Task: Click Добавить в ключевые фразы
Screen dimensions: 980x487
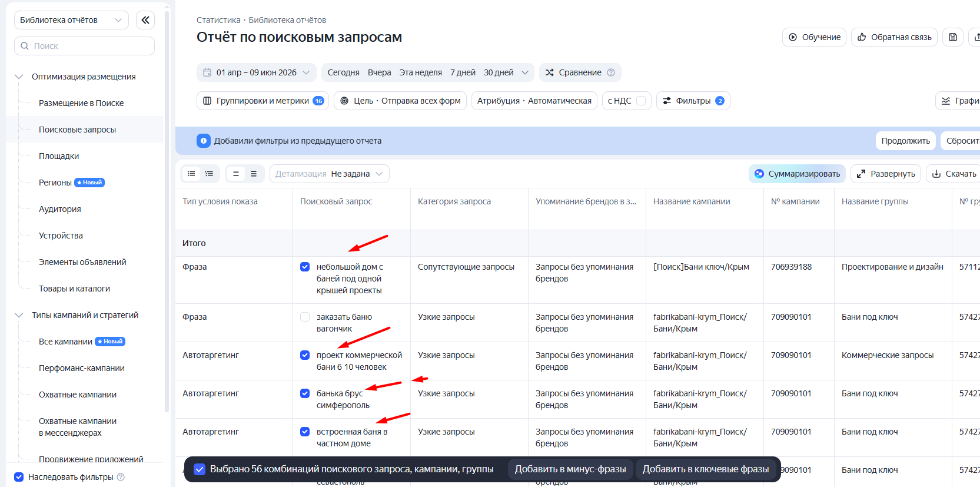Action: point(706,469)
